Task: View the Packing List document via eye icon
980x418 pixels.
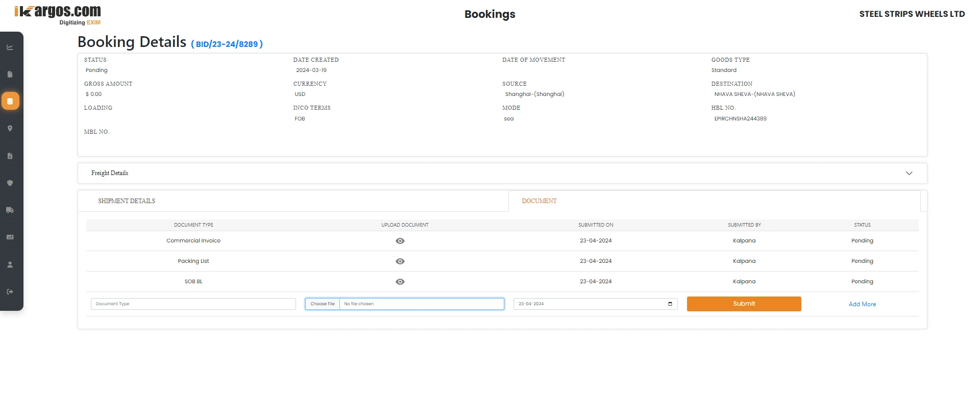Action: [x=400, y=261]
